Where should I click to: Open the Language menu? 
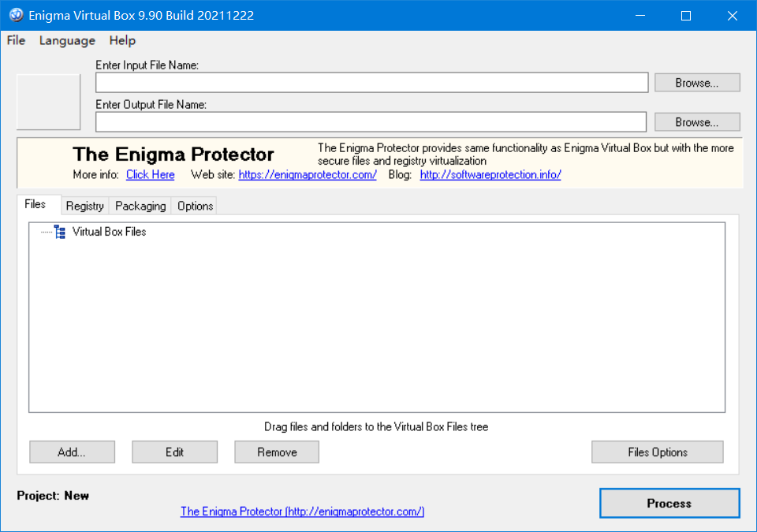coord(67,40)
